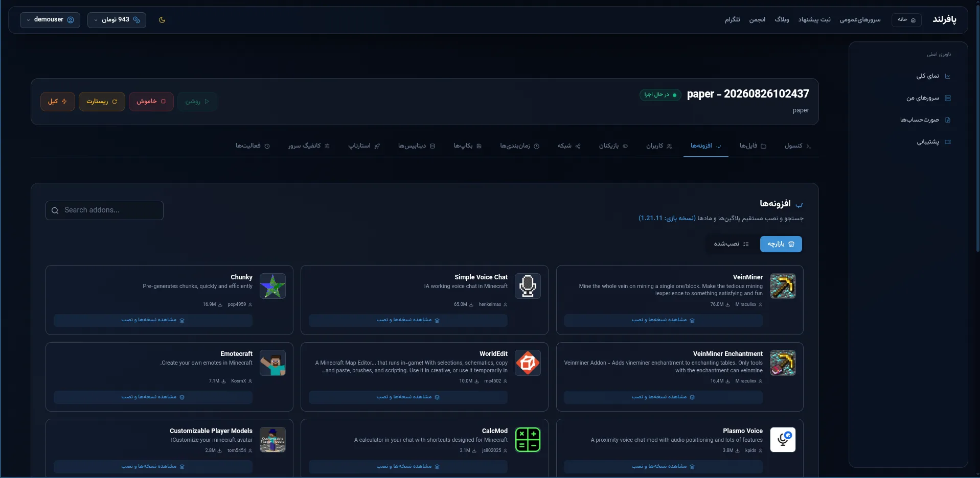Focus the Search addons input field
Image resolution: width=980 pixels, height=478 pixels.
click(x=104, y=210)
